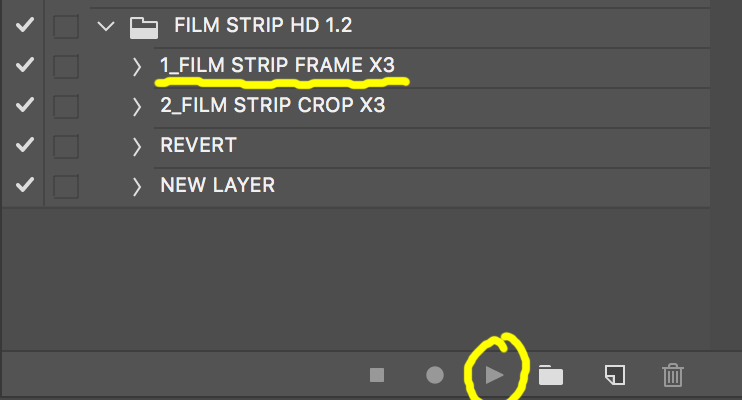Toggle the dialog box for NEW LAYER

pyautogui.click(x=66, y=187)
